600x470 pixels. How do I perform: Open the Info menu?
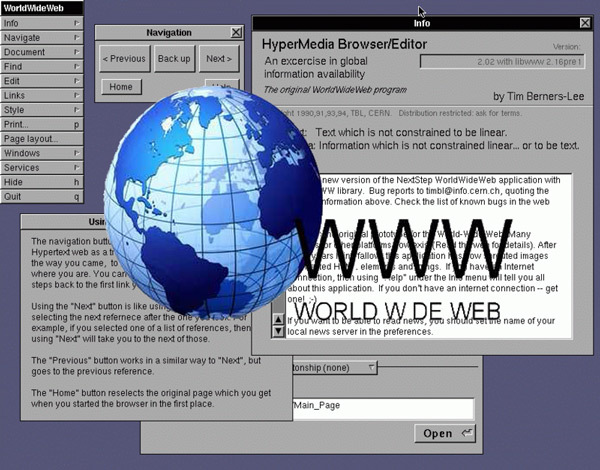tap(42, 23)
